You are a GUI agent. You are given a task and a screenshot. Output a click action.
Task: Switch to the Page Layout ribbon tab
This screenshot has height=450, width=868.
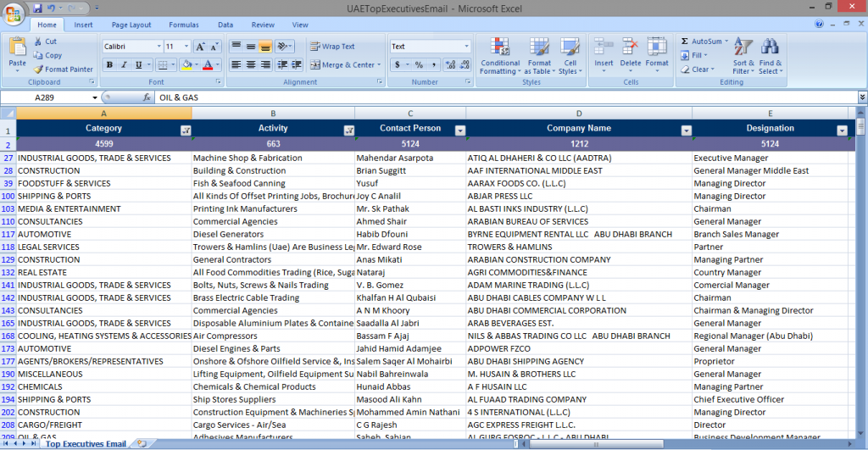coord(131,25)
